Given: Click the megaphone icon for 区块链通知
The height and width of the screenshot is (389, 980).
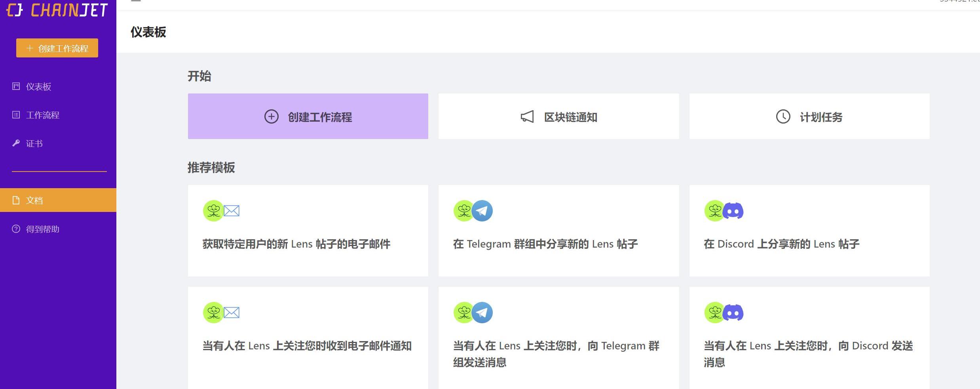Looking at the screenshot, I should (x=527, y=116).
